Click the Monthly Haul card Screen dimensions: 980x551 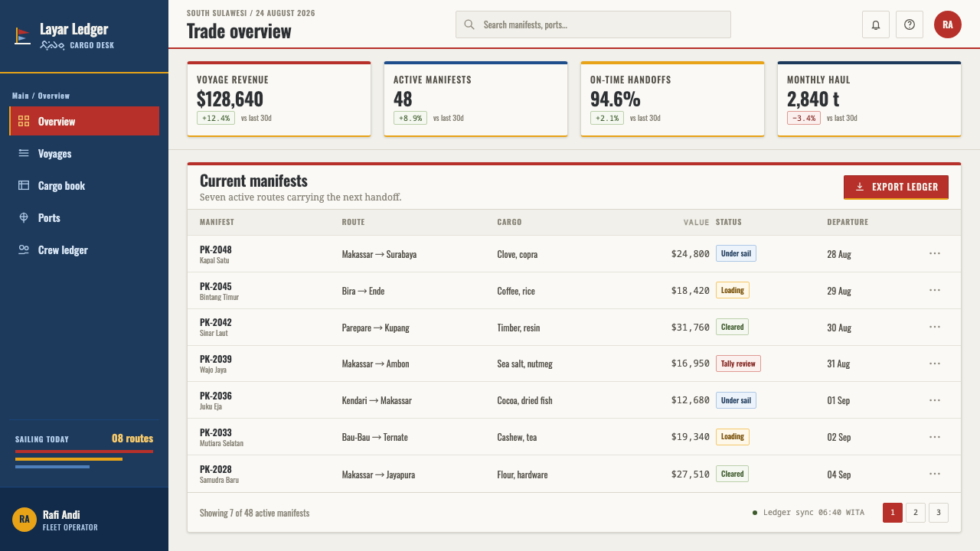(x=869, y=99)
